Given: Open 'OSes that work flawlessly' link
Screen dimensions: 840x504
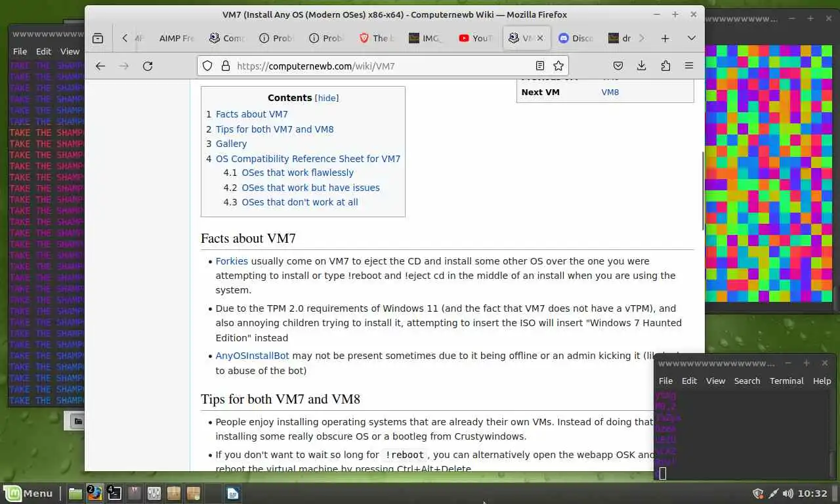Looking at the screenshot, I should (297, 173).
